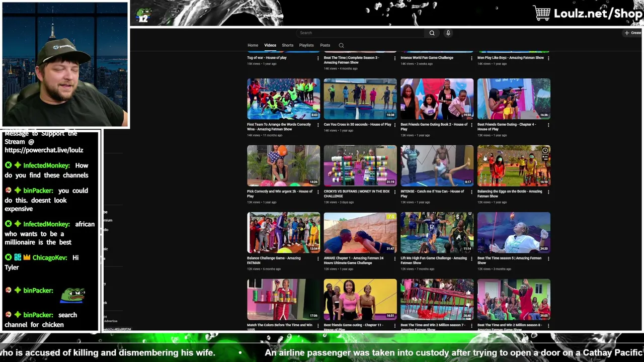The height and width of the screenshot is (362, 644).
Task: Click title 'Tug of war - House of play'
Action: click(267, 58)
